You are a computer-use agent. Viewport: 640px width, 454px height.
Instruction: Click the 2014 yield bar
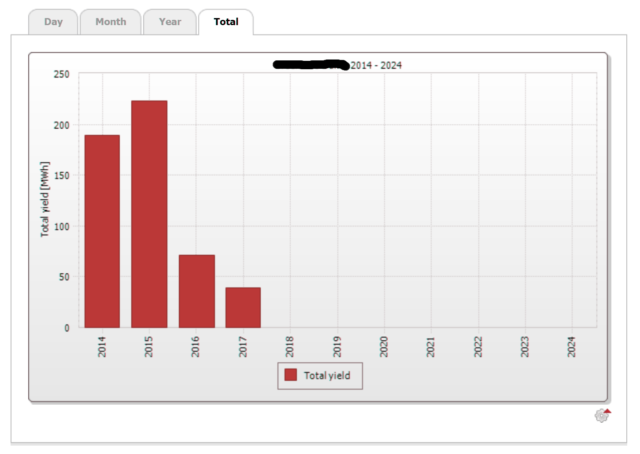coord(102,231)
